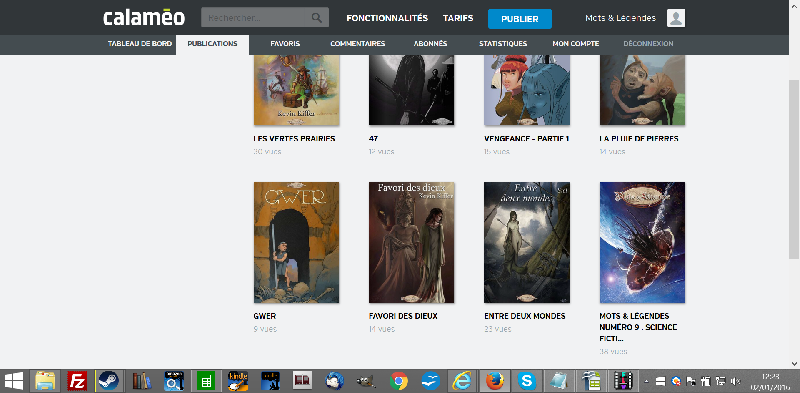Open the user profile avatar icon

tap(676, 18)
